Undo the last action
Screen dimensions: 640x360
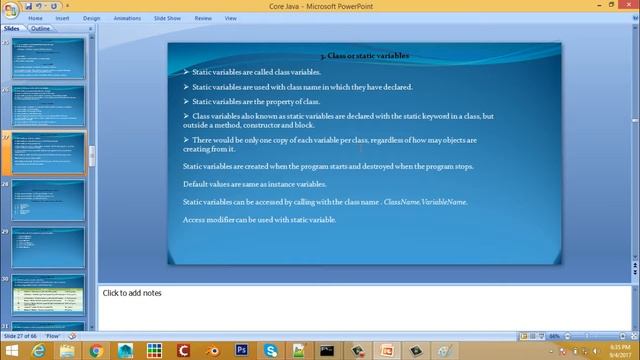pyautogui.click(x=39, y=6)
